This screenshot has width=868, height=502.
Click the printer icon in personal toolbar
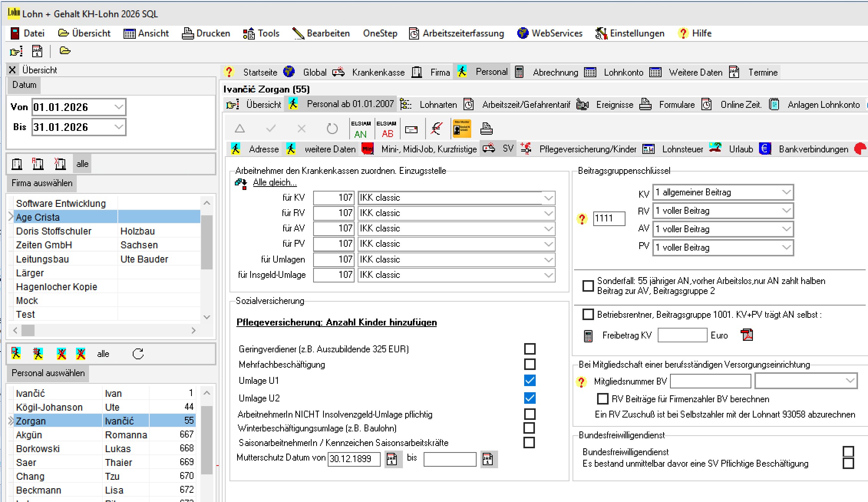pyautogui.click(x=486, y=129)
